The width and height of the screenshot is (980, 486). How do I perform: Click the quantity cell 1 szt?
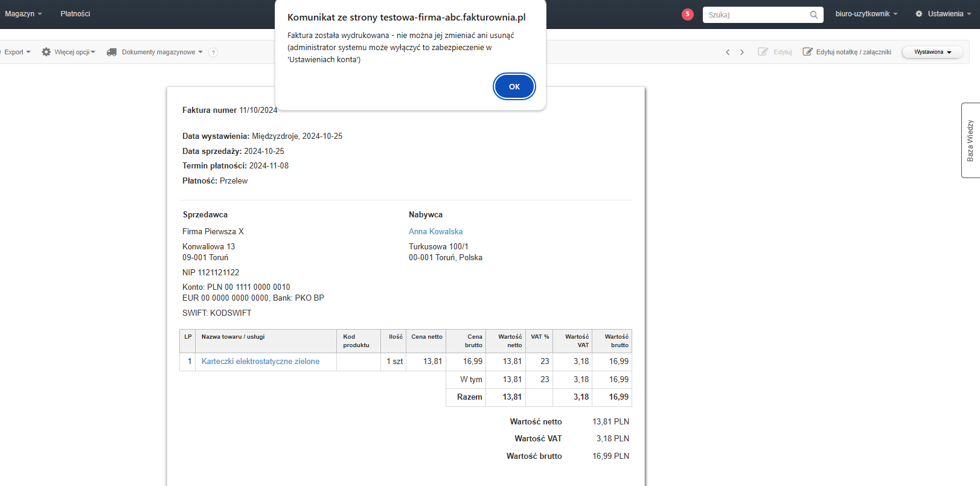coord(394,361)
